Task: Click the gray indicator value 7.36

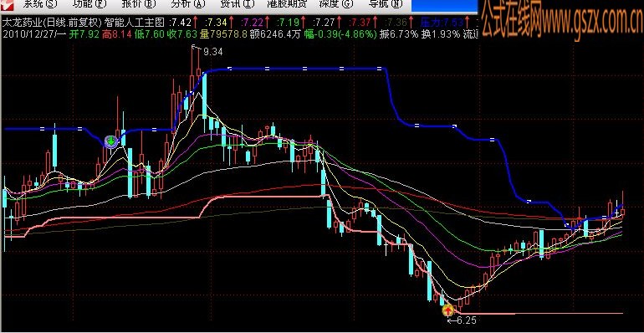Action: point(395,22)
